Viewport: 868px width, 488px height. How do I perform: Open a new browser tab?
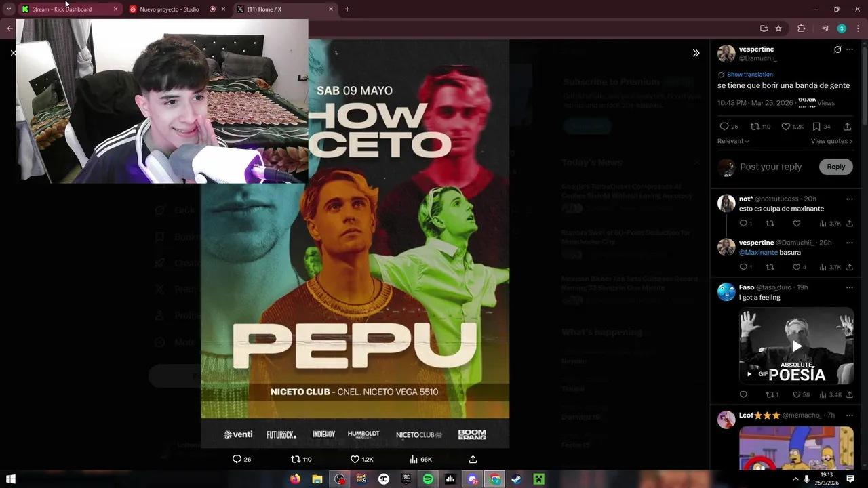347,9
